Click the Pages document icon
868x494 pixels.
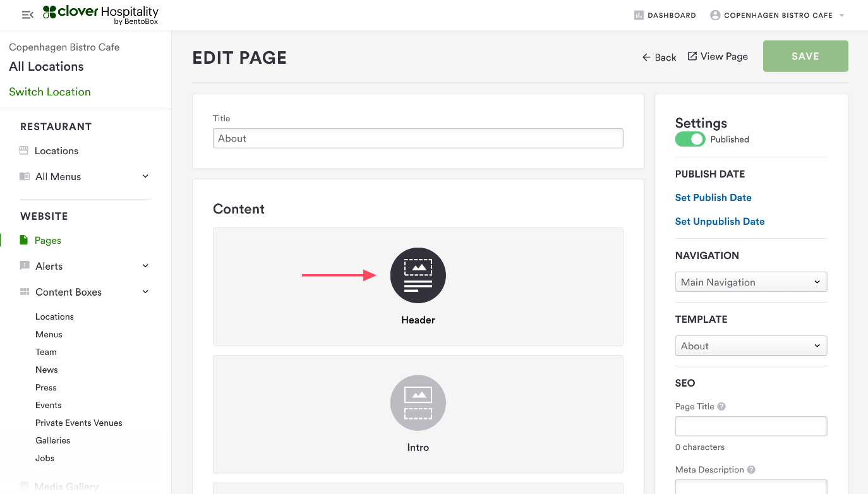[x=24, y=240]
